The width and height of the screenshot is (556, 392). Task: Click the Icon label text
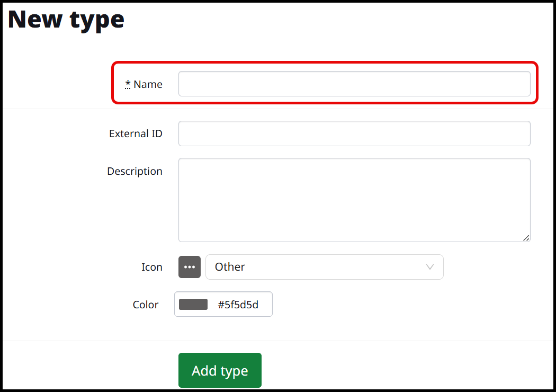151,267
